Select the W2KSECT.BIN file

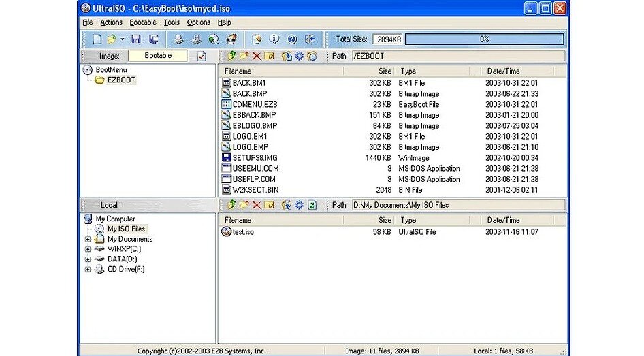[x=255, y=190]
